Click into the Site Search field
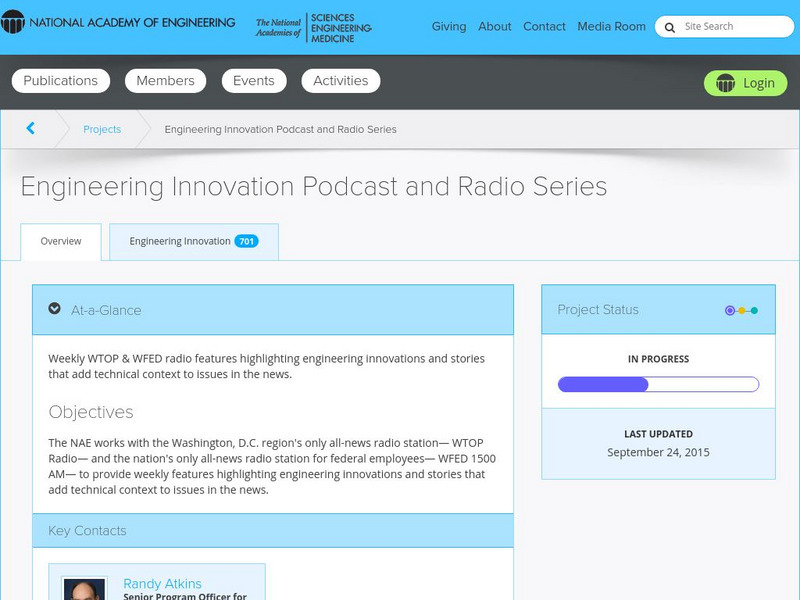The image size is (800, 600). (724, 27)
